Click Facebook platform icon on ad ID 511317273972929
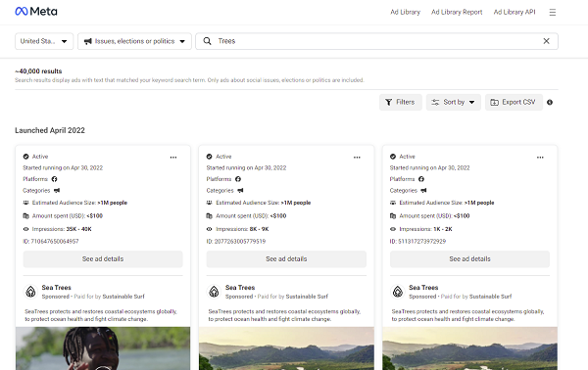 [421, 179]
